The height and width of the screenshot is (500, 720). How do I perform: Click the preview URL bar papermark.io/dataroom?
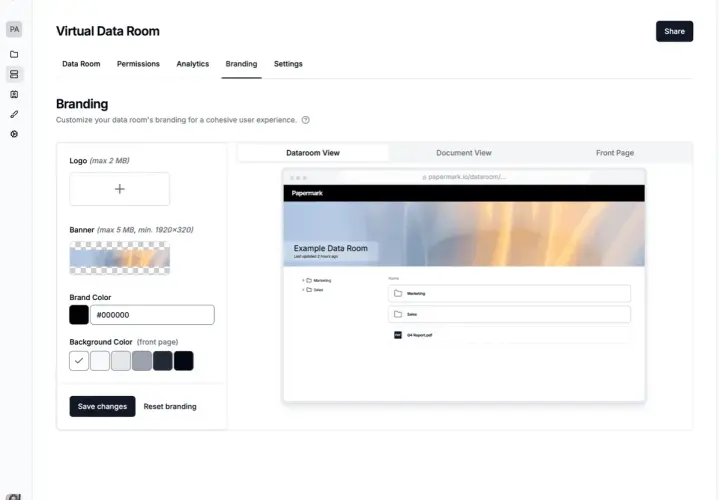(x=464, y=177)
